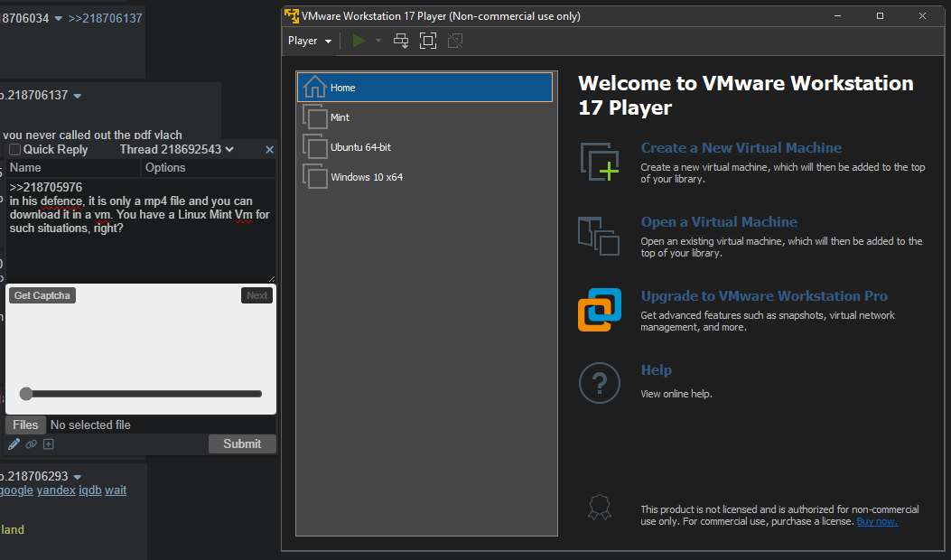Image resolution: width=951 pixels, height=560 pixels.
Task: Click the Unity mode toolbar icon
Action: coord(455,41)
